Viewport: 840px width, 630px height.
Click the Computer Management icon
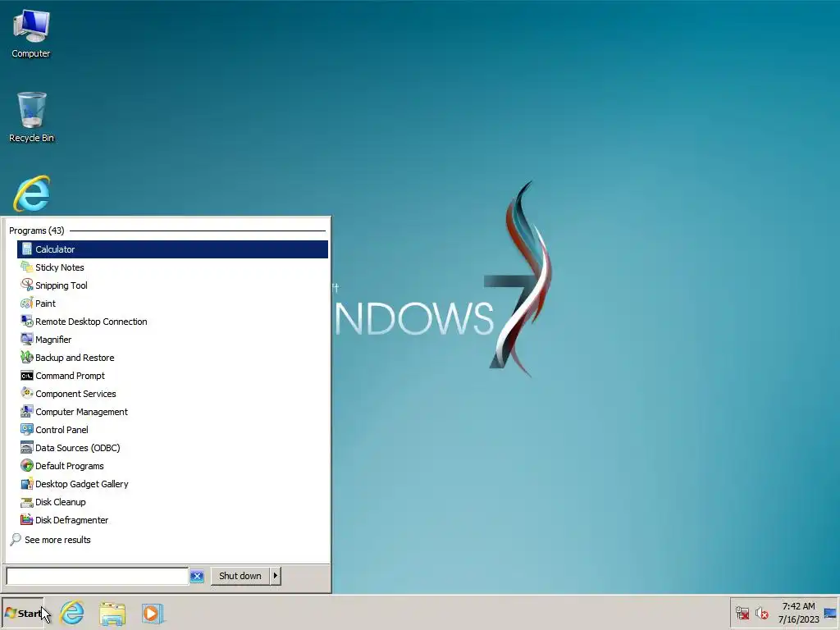pos(27,412)
